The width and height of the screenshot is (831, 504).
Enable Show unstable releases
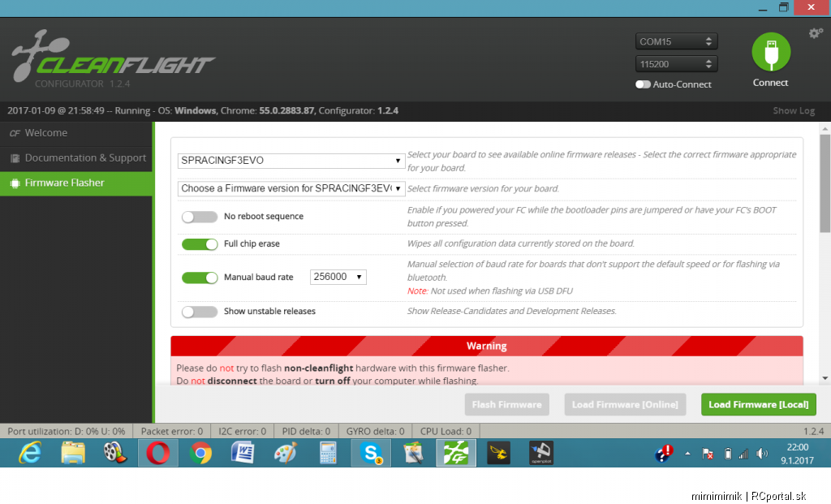tap(200, 312)
